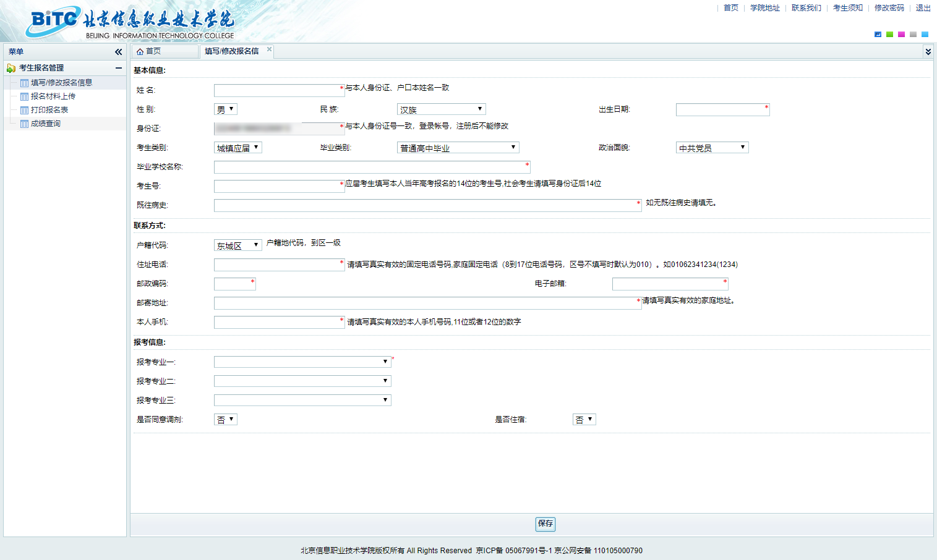
Task: Open the 民族 ethnicity dropdown
Action: coord(441,109)
